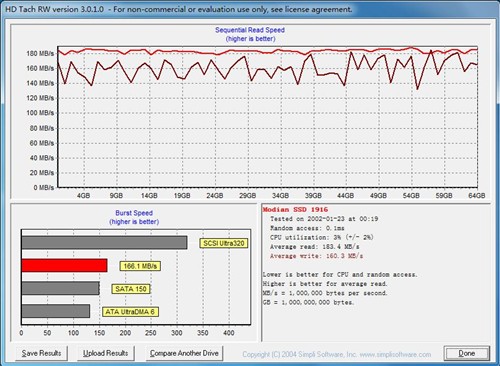Click the SATA 150 label
Screen dimensions: 500x366
point(131,289)
